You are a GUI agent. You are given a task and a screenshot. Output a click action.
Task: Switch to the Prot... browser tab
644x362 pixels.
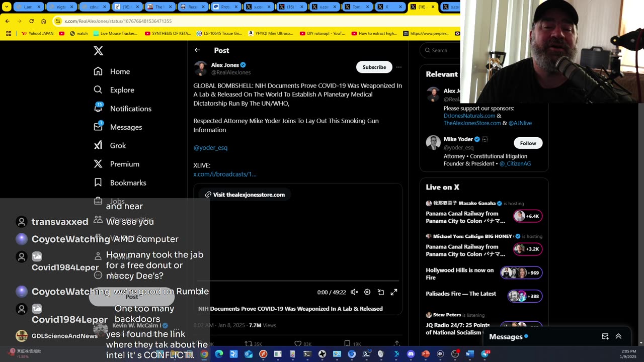[x=225, y=7]
